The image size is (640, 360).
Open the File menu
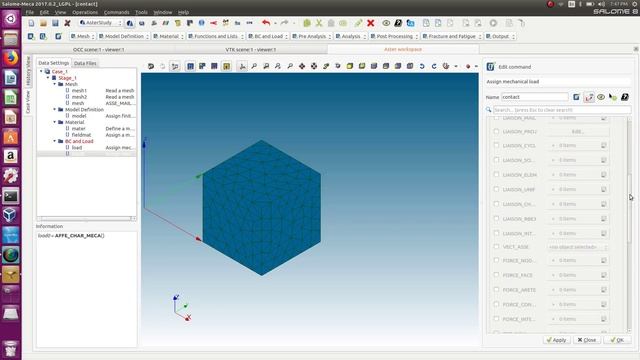pos(30,12)
